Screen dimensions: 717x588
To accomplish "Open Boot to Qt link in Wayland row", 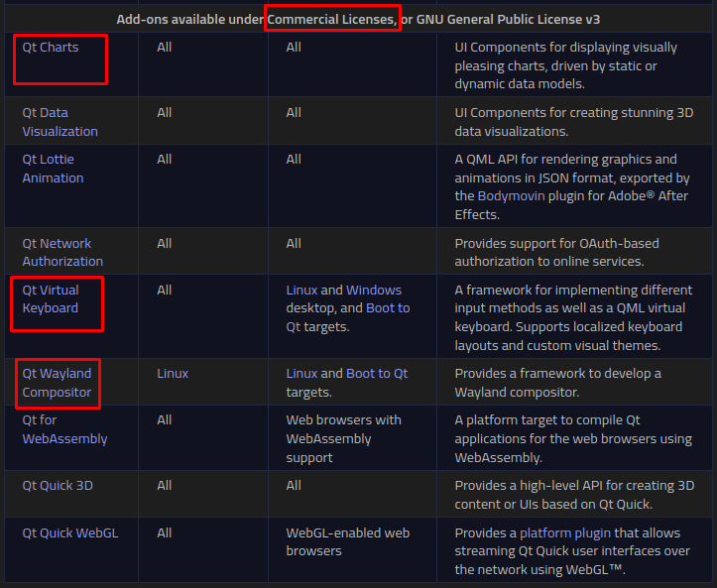I will (377, 373).
